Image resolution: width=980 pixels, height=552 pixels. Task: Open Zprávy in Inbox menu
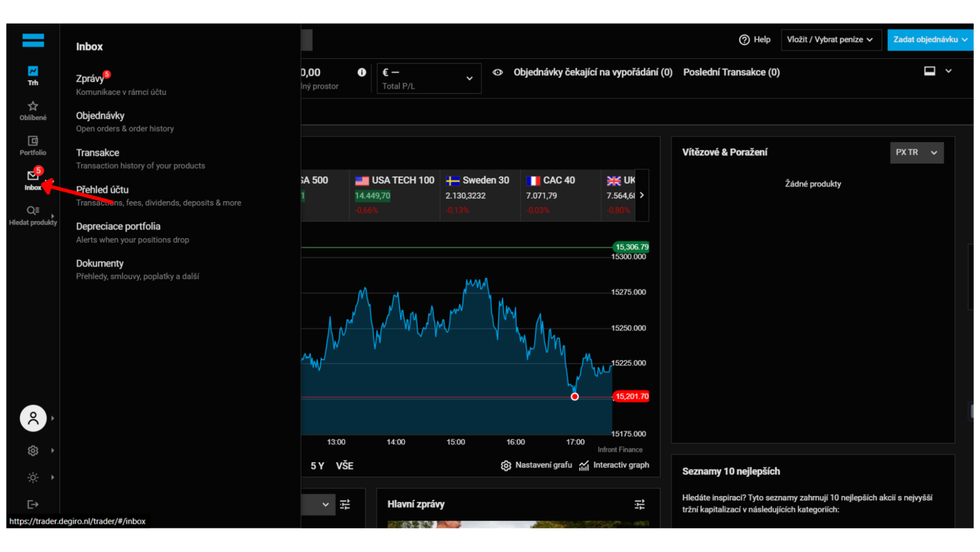coord(90,79)
